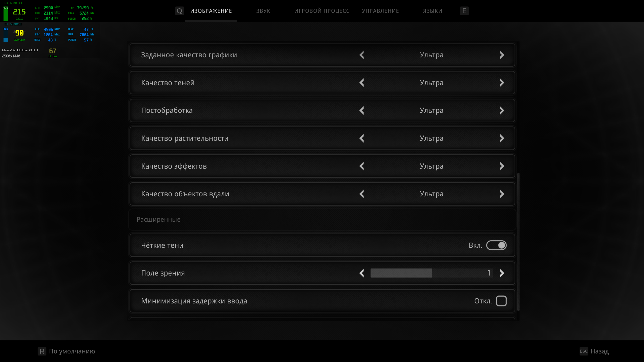This screenshot has width=644, height=362.
Task: Click the ESC key icon
Action: tap(584, 351)
